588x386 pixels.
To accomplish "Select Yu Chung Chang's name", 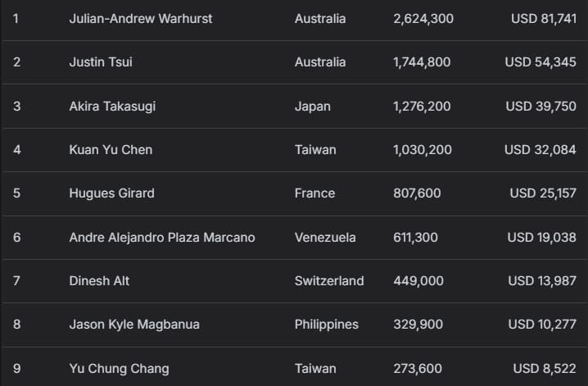I will coord(119,369).
